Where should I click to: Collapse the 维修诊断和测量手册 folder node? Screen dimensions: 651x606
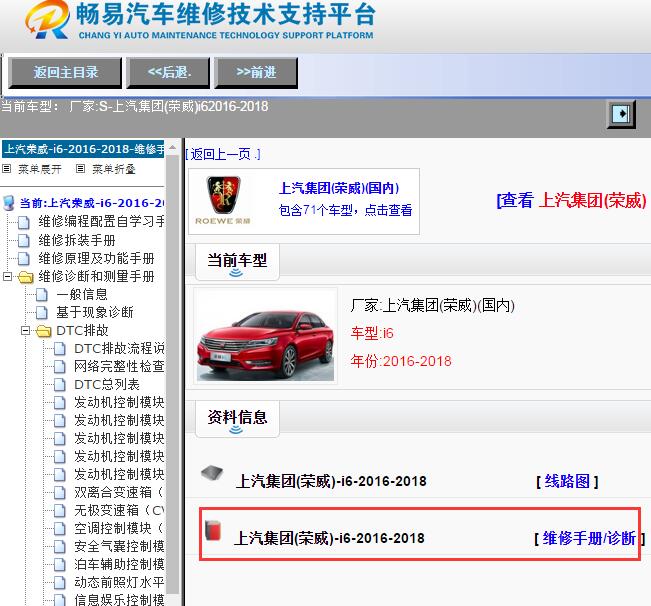(7, 276)
